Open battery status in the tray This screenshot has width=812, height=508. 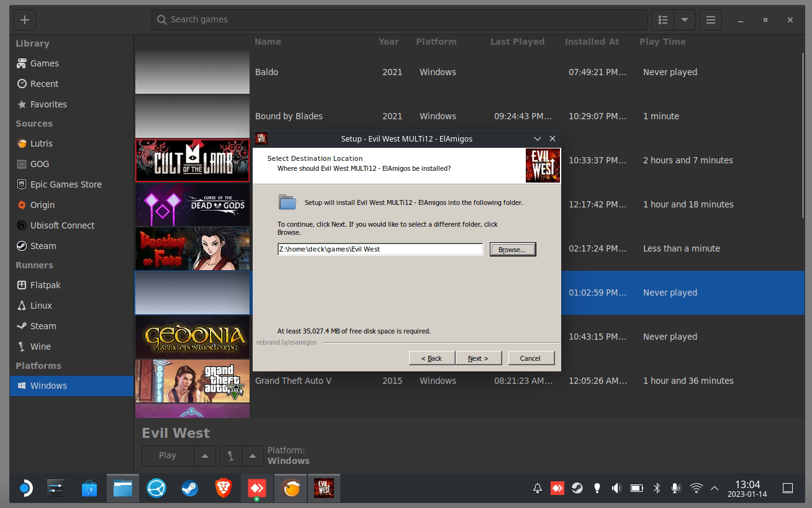(636, 489)
